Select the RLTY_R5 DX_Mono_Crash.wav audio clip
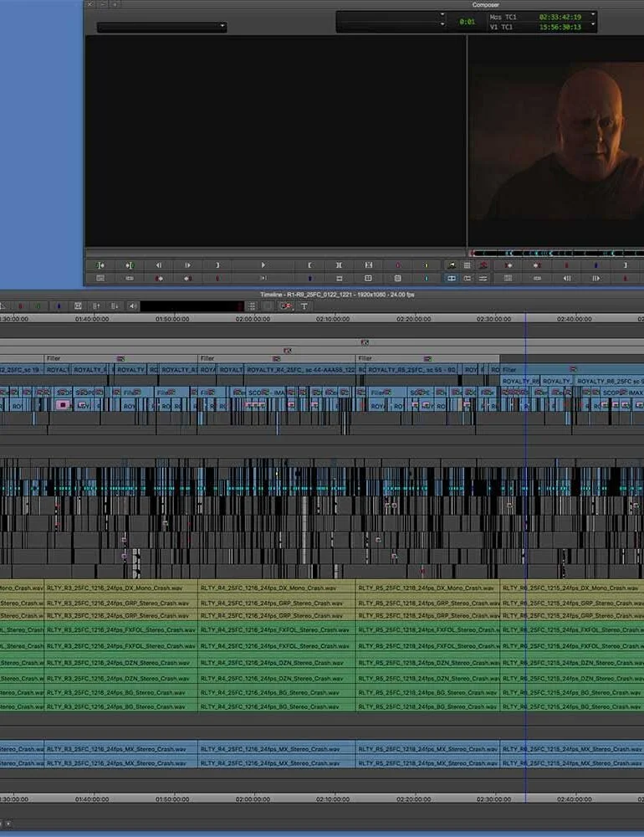Screen dimensions: 644x837 tap(427, 588)
